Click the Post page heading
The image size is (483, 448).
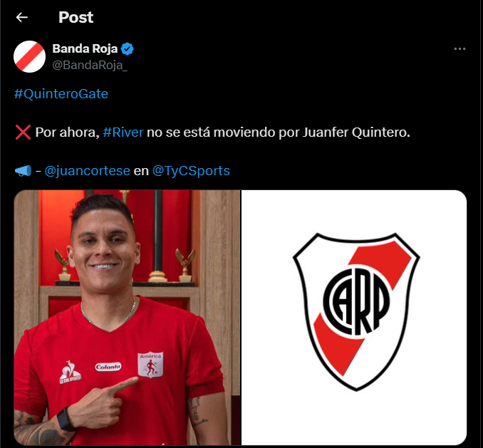pos(76,17)
